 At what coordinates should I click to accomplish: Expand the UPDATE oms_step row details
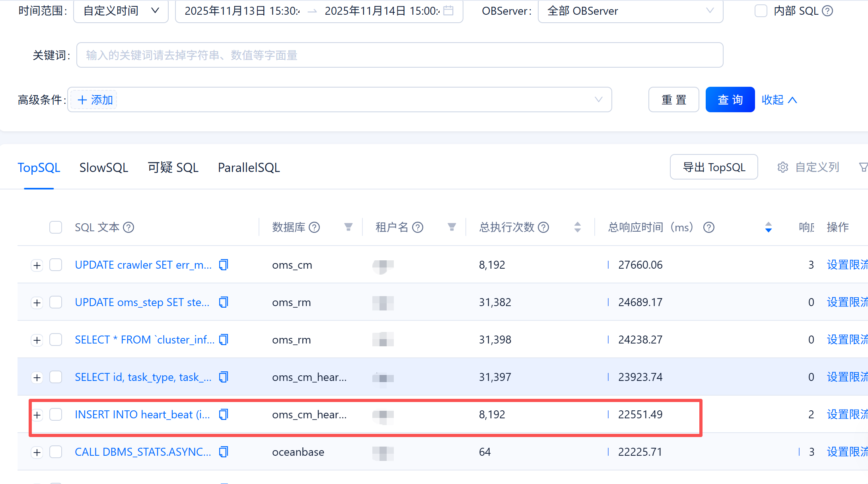pyautogui.click(x=37, y=302)
